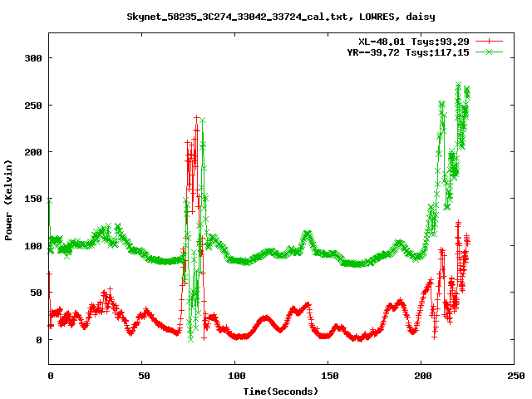Click the plot title Skynet_58235_3C274 text

click(x=281, y=17)
